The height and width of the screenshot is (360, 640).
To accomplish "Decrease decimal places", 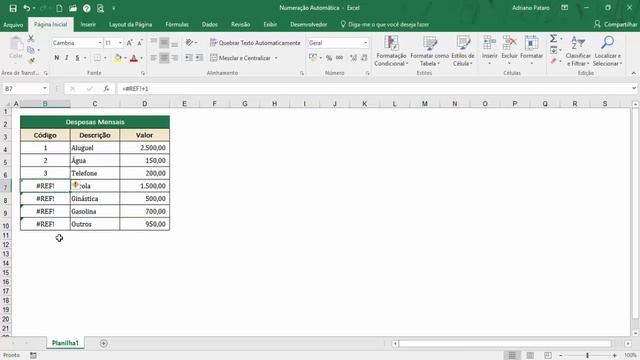I will [364, 58].
